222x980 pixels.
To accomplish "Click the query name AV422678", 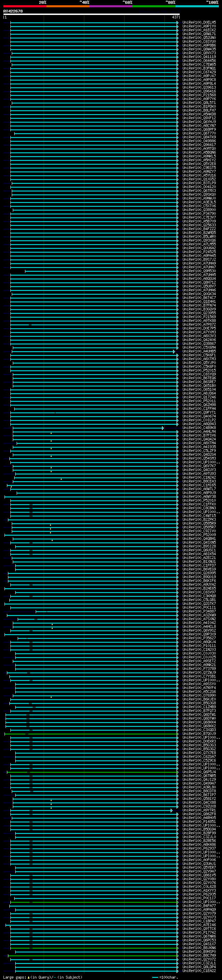I will tap(13, 11).
